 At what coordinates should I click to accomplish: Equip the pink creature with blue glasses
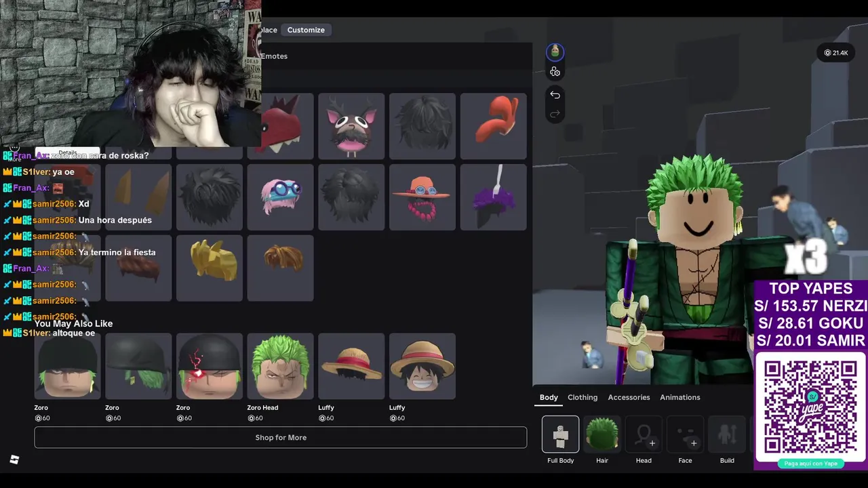tap(280, 197)
